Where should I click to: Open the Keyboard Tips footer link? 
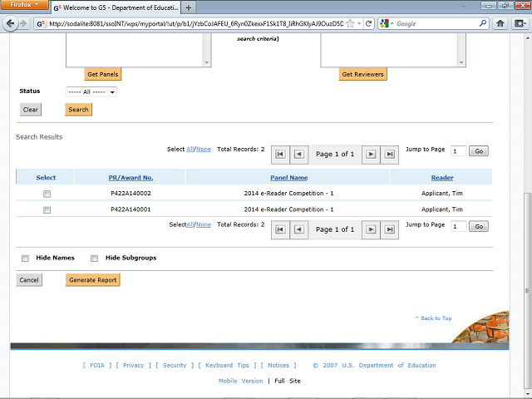click(x=227, y=366)
